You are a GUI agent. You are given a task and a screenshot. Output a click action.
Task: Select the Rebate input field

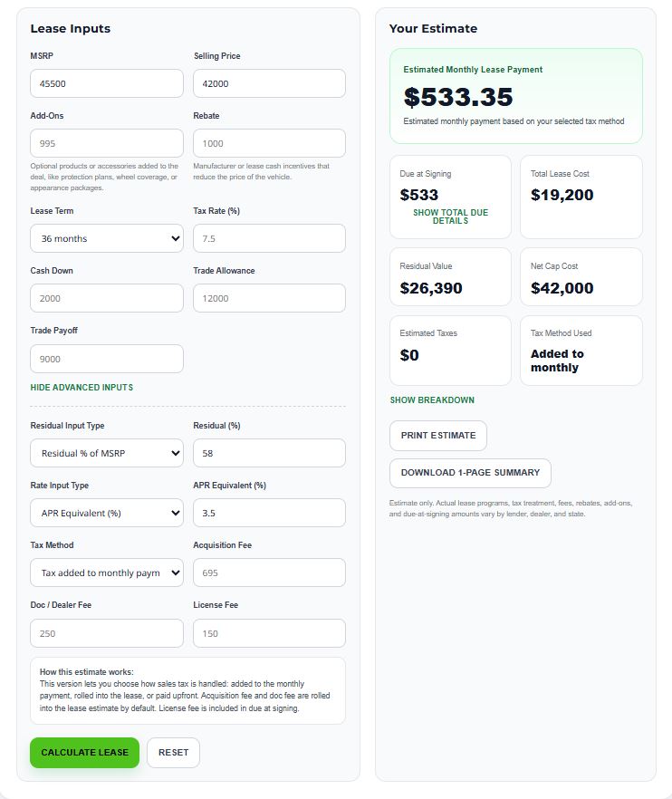click(269, 142)
